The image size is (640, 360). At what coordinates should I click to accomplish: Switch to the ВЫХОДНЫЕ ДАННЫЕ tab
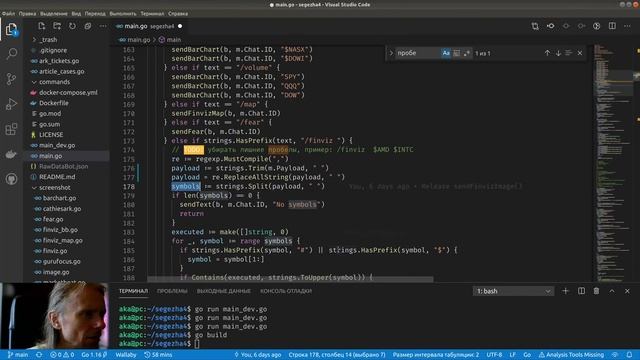[224, 291]
